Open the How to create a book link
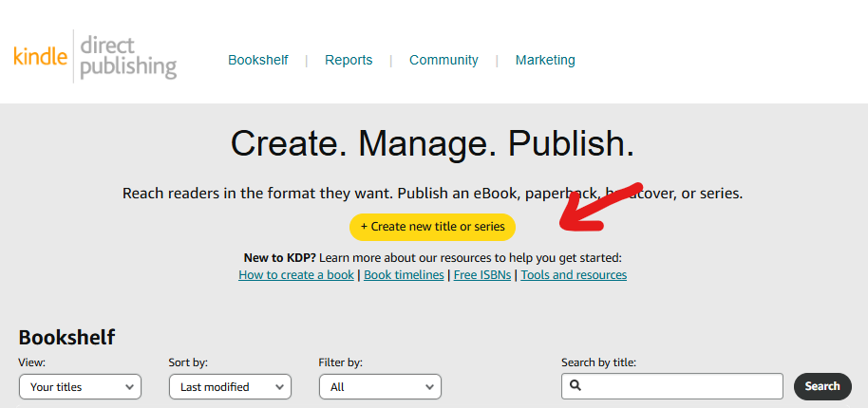The image size is (868, 408). [x=296, y=275]
